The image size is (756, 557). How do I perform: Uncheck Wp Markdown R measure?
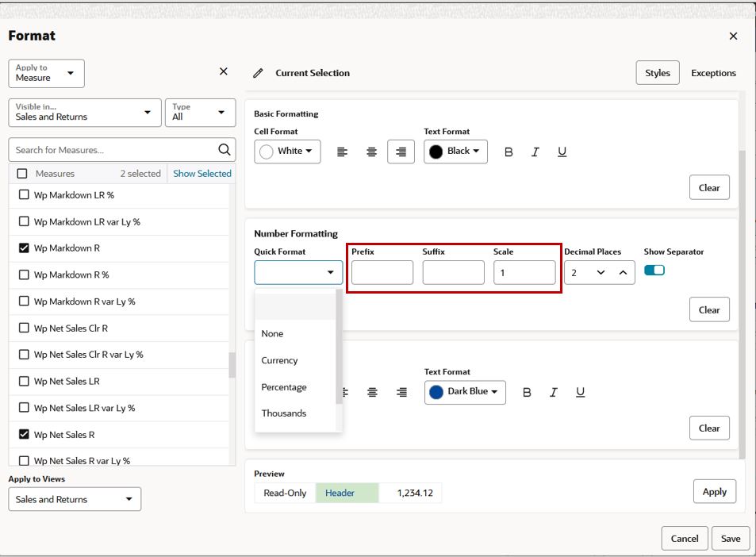tap(24, 248)
